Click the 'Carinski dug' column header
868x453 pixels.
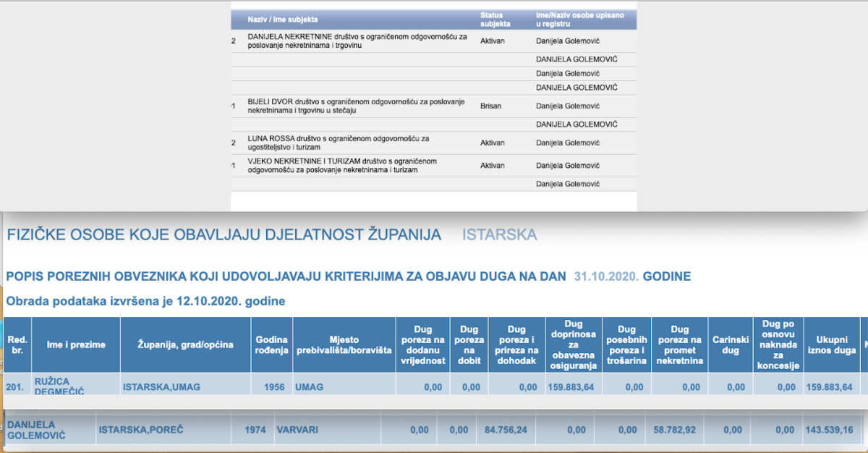coord(730,344)
